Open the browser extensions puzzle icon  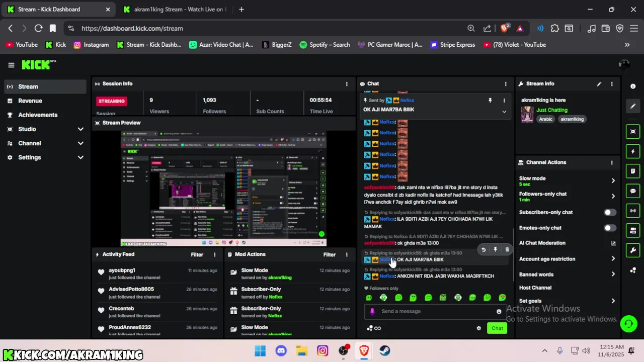554,29
